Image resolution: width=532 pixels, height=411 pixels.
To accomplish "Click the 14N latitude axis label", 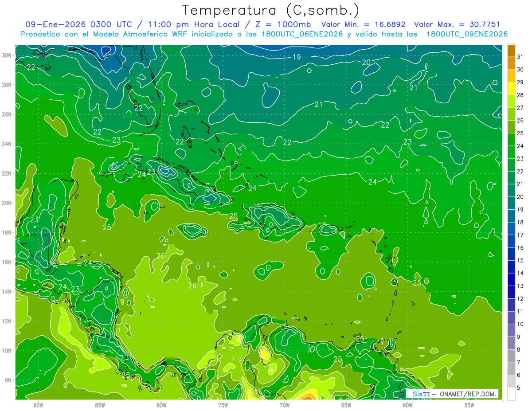I will point(7,292).
